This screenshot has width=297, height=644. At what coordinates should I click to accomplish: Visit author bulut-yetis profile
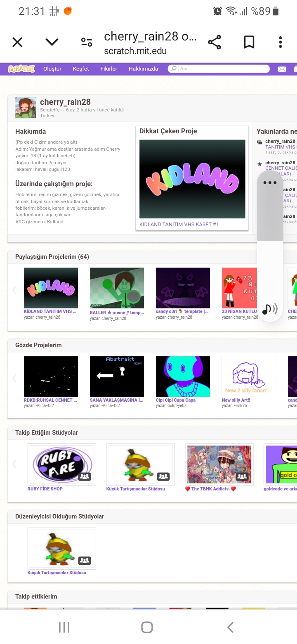coord(177,406)
